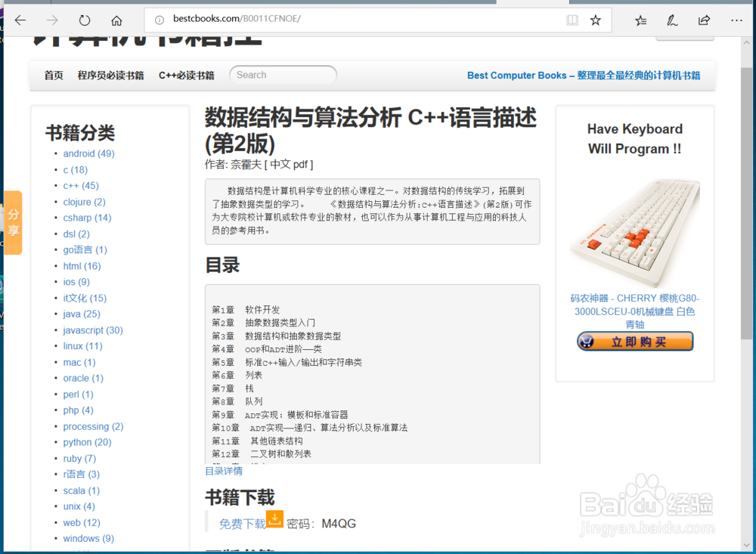The width and height of the screenshot is (756, 554).
Task: Toggle Reading view in the address bar
Action: (572, 20)
